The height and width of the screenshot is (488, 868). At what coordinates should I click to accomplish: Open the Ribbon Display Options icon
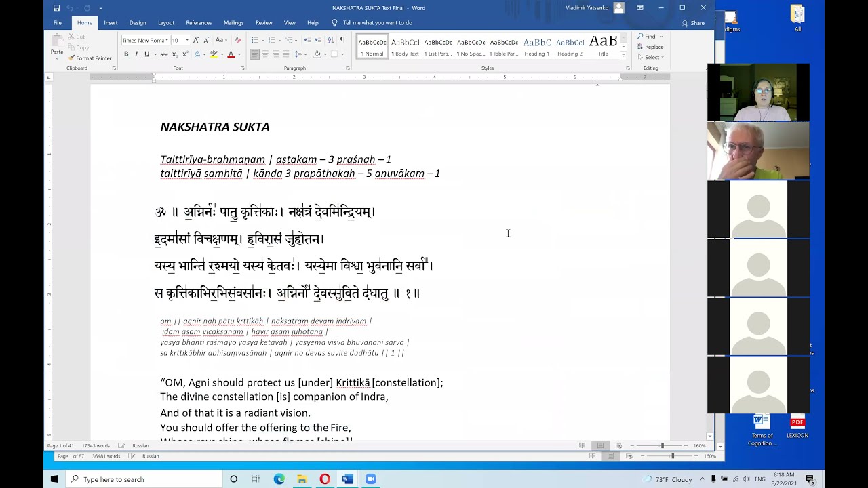click(639, 8)
